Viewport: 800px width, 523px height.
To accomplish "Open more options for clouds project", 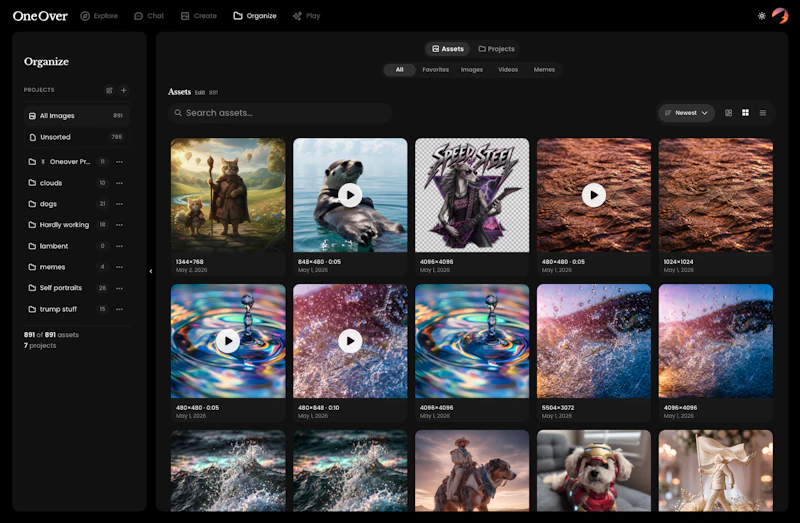I will tap(119, 183).
